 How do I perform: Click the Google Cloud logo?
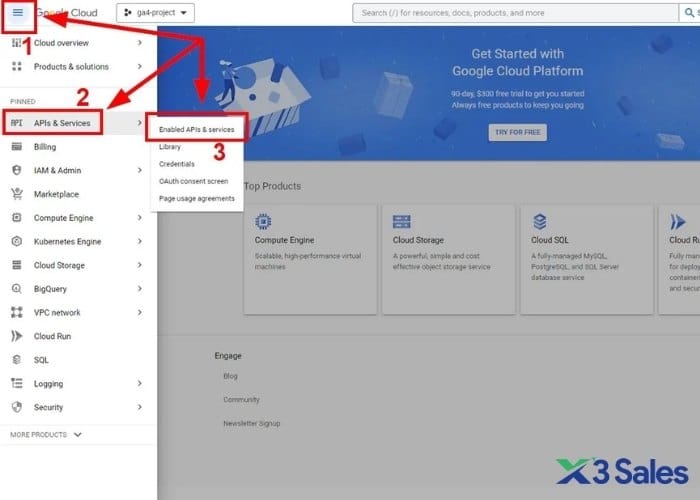[x=67, y=13]
